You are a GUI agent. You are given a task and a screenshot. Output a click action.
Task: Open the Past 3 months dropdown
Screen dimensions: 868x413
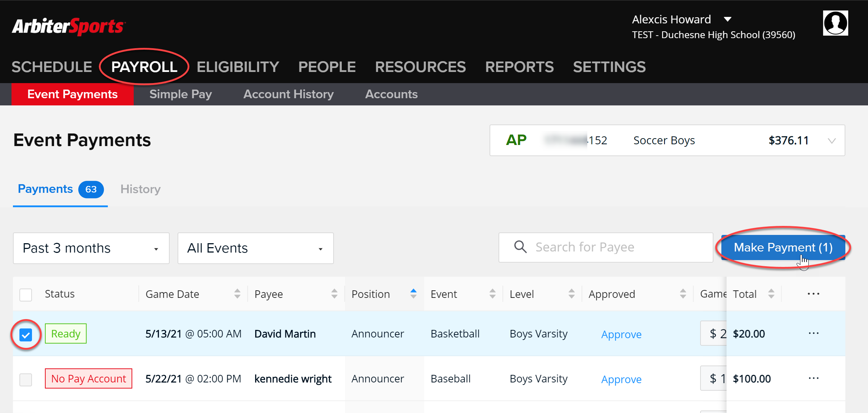(91, 248)
